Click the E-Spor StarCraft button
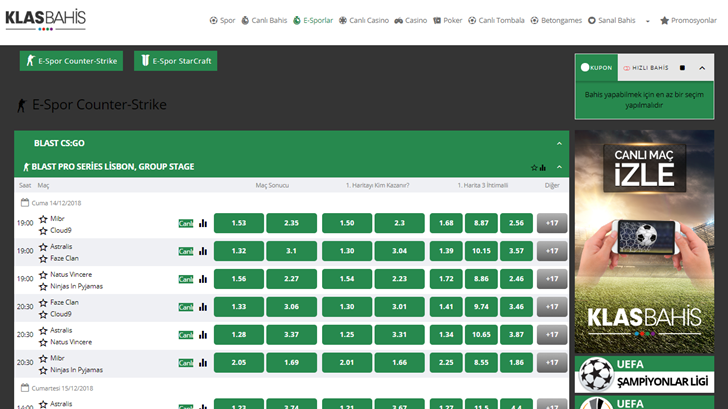The image size is (728, 409). (x=176, y=61)
